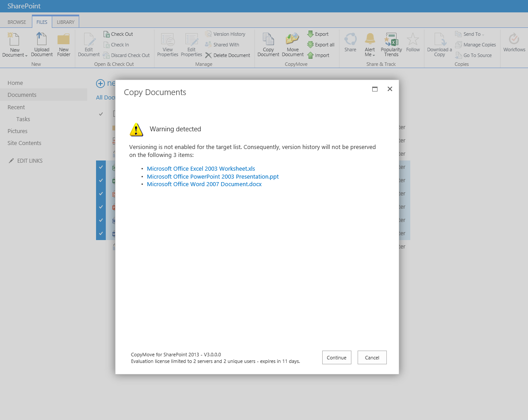Click Delete Document in the ribbon
528x420 pixels.
tap(227, 55)
